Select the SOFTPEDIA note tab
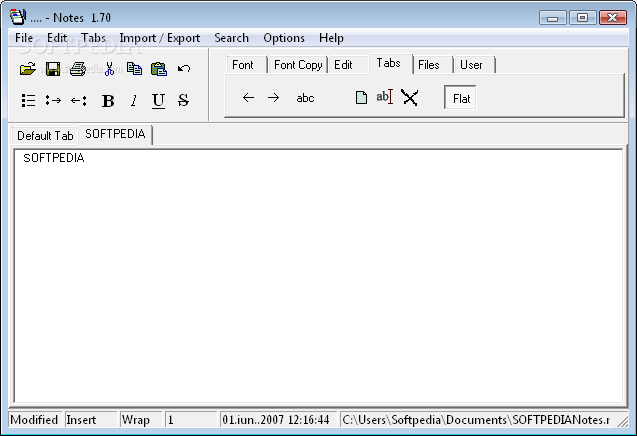The image size is (637, 436). pyautogui.click(x=115, y=134)
